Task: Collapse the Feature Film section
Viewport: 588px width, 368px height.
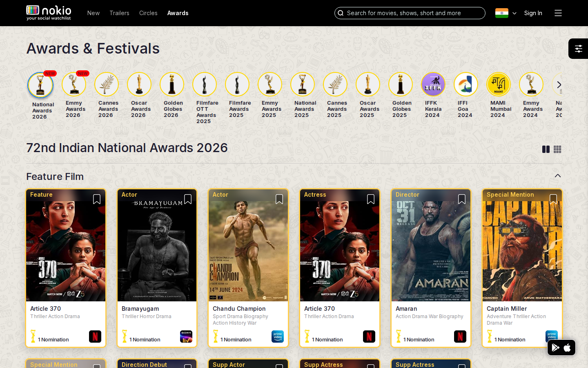Action: (558, 176)
